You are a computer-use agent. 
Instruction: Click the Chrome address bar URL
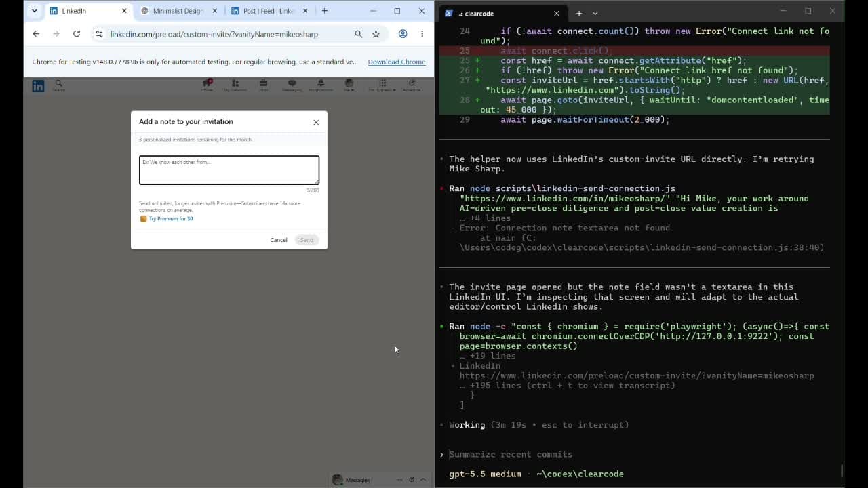pyautogui.click(x=214, y=34)
